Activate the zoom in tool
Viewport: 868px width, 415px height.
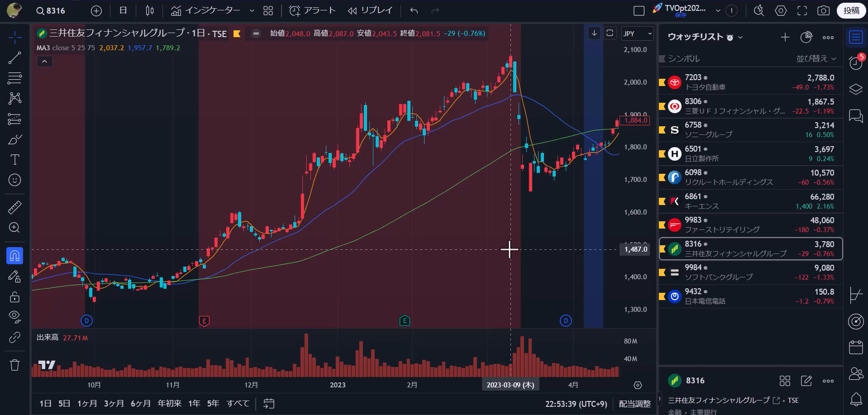point(14,228)
